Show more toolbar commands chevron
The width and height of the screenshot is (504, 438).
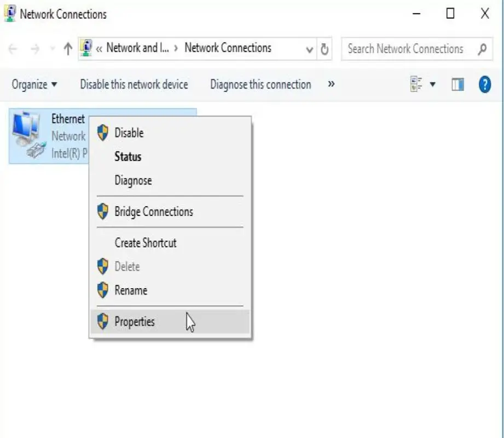tap(331, 84)
